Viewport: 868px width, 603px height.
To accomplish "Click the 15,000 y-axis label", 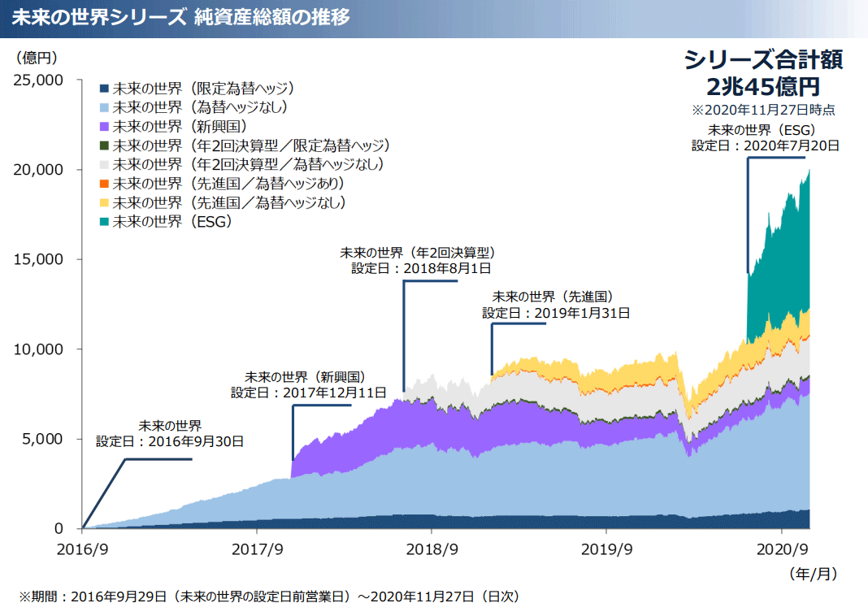I will (38, 259).
